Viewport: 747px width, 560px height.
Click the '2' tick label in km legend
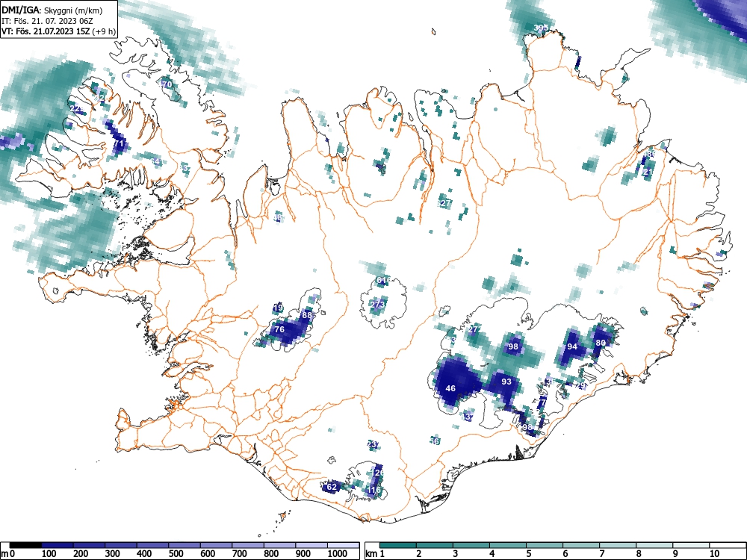click(419, 554)
